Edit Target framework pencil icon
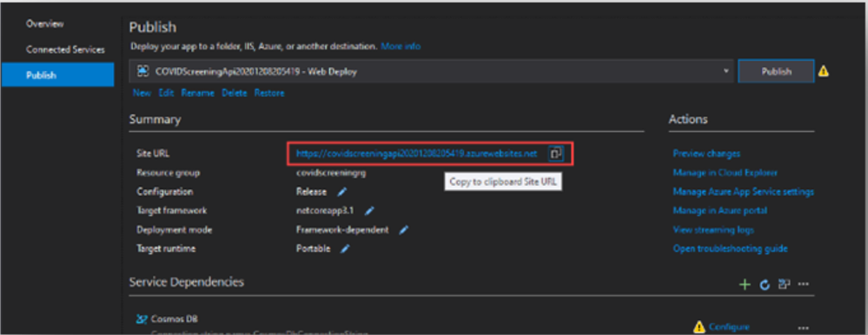 [x=369, y=211]
